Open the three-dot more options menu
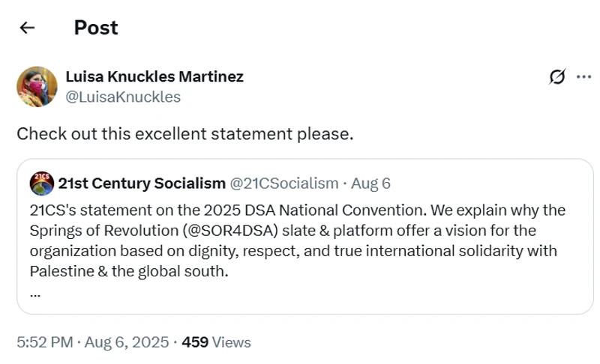600x364 pixels. [x=583, y=77]
